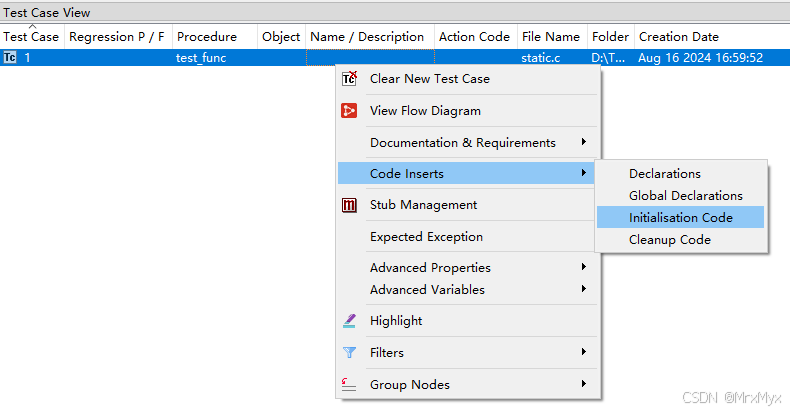
Task: Select the test_func procedure cell
Action: (203, 58)
